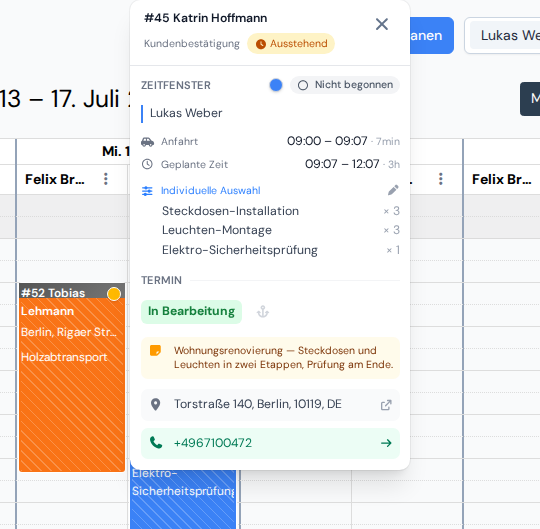540x529 pixels.
Task: Click the sliders icon beside Individuelle Auswahl
Action: [147, 191]
